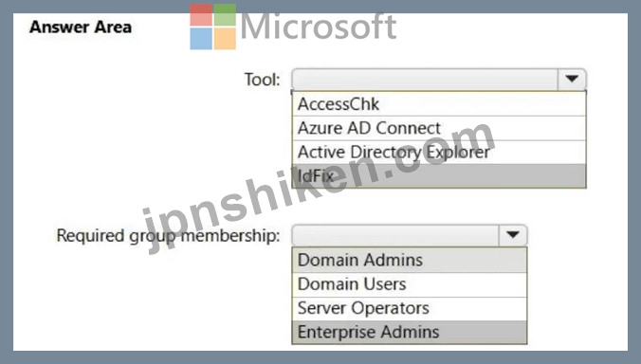Select Active Directory Explorer option

(x=439, y=153)
